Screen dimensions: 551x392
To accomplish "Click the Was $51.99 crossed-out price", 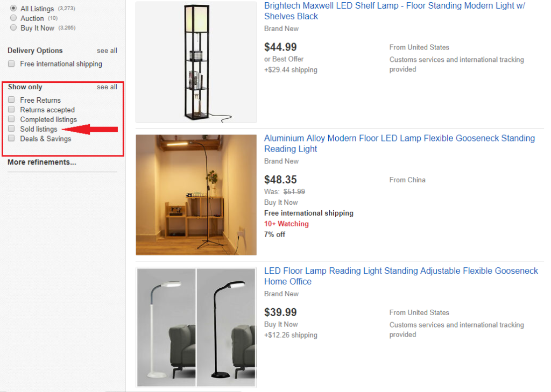I will click(x=294, y=191).
